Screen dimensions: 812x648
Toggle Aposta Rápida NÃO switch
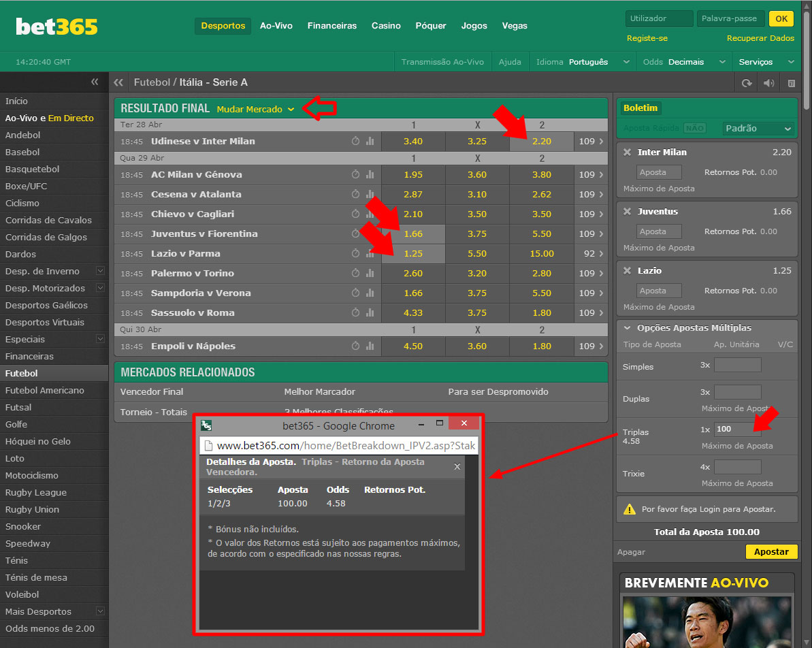point(694,128)
